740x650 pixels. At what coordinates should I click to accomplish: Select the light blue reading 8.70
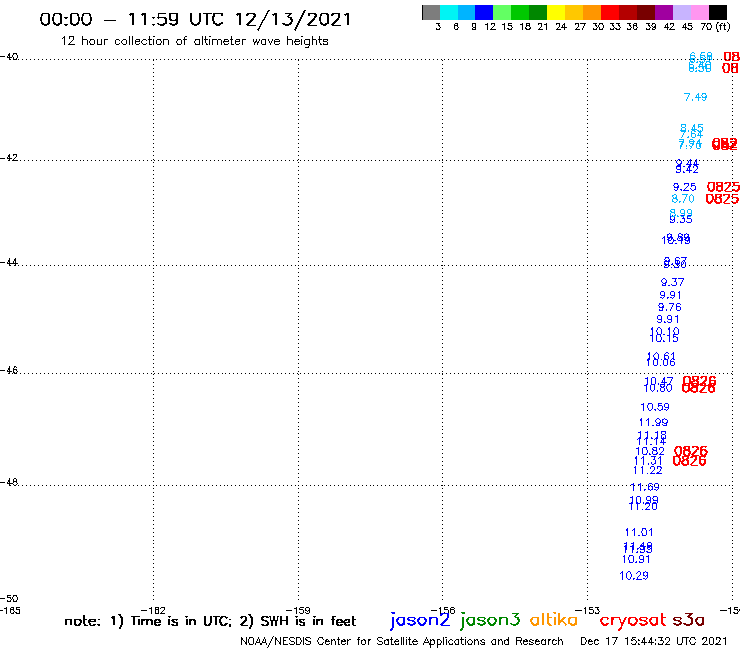coord(683,199)
